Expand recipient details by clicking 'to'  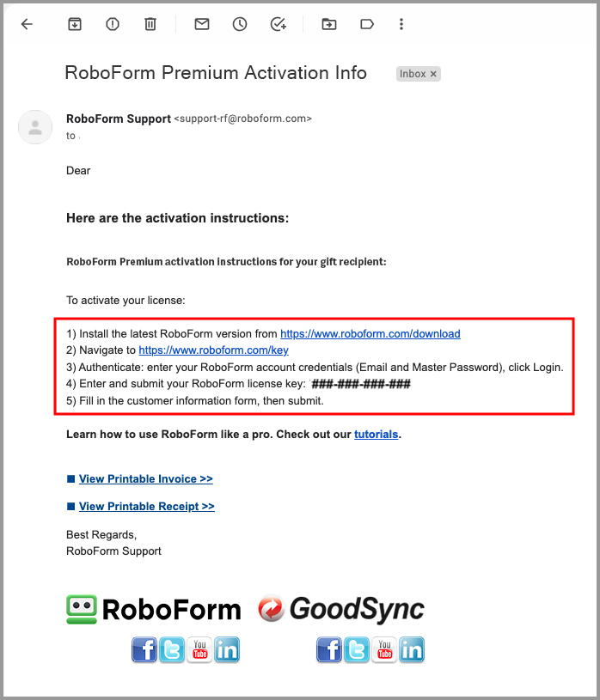click(x=71, y=135)
